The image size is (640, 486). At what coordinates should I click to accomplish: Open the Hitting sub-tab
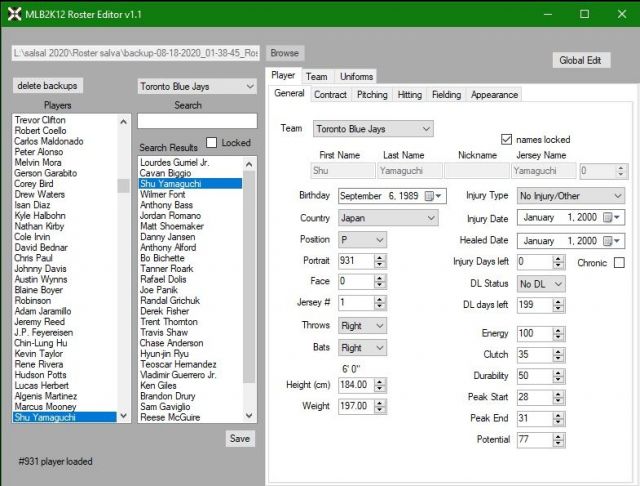click(409, 95)
